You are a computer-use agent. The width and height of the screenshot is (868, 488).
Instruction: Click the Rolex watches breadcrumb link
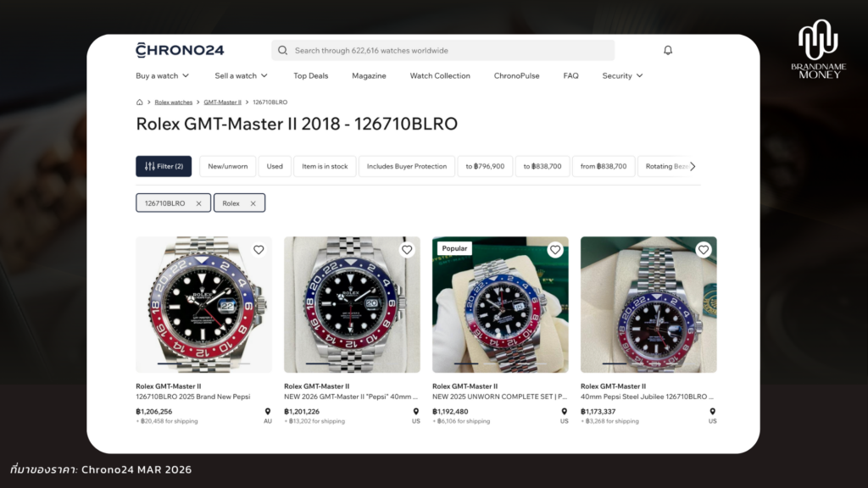[173, 102]
